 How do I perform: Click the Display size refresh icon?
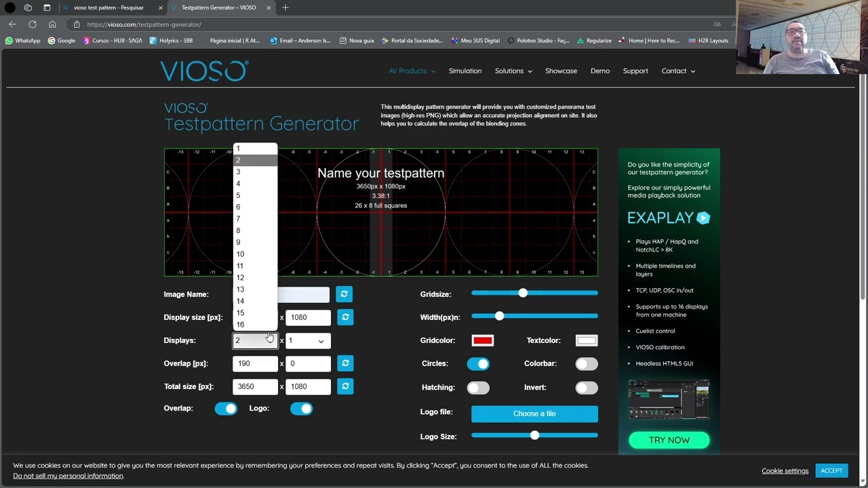click(345, 317)
